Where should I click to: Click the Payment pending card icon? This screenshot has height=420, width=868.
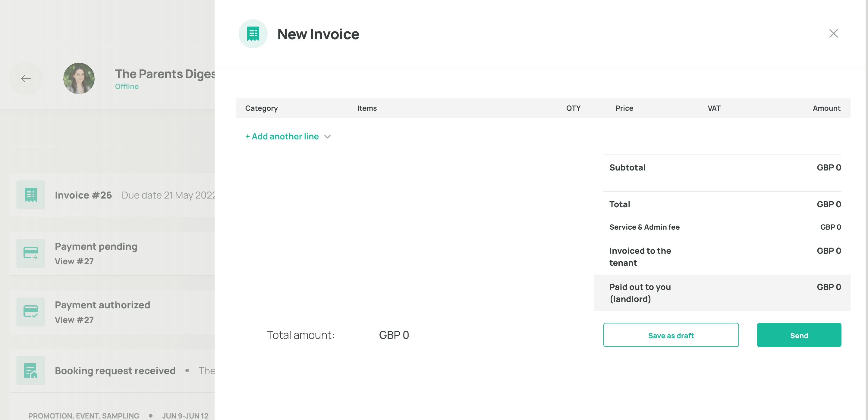point(31,253)
